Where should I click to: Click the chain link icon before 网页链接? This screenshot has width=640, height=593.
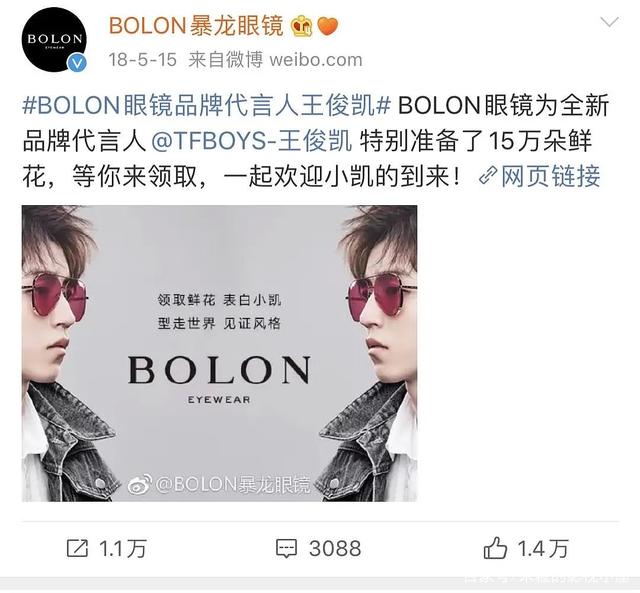pyautogui.click(x=487, y=175)
